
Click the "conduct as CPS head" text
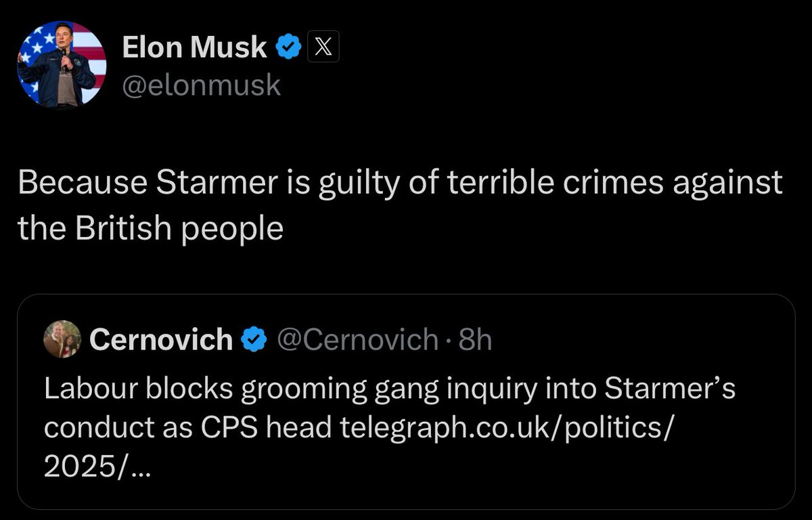(x=185, y=429)
